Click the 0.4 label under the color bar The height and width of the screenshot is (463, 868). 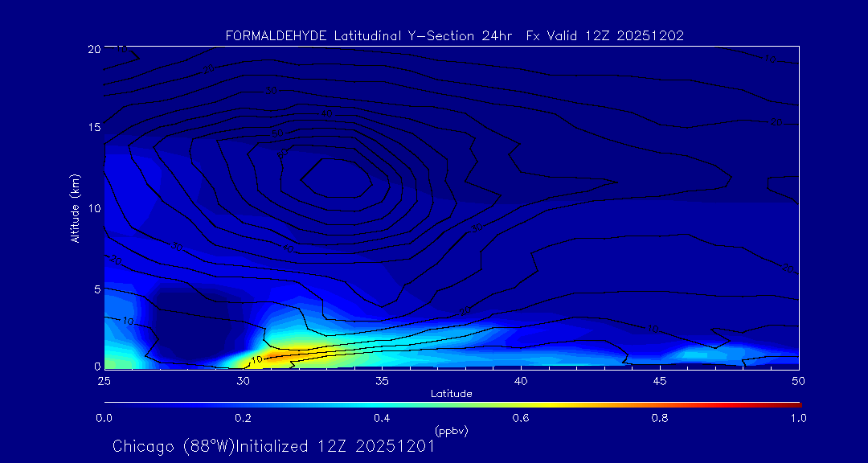coord(382,418)
